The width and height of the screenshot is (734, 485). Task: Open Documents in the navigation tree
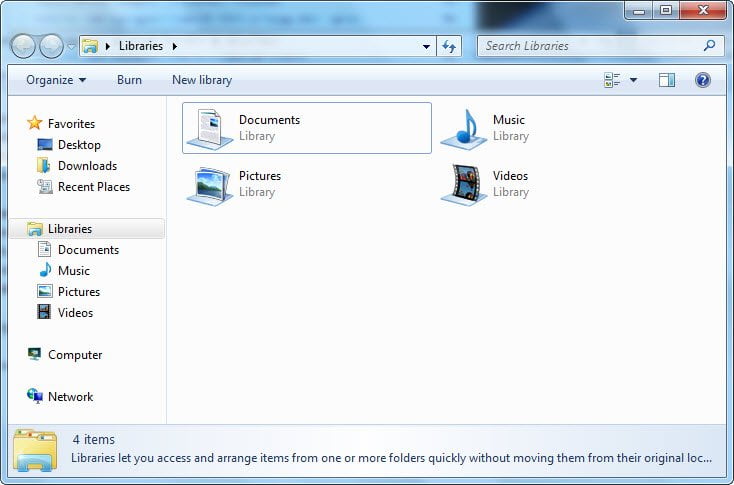pyautogui.click(x=88, y=250)
